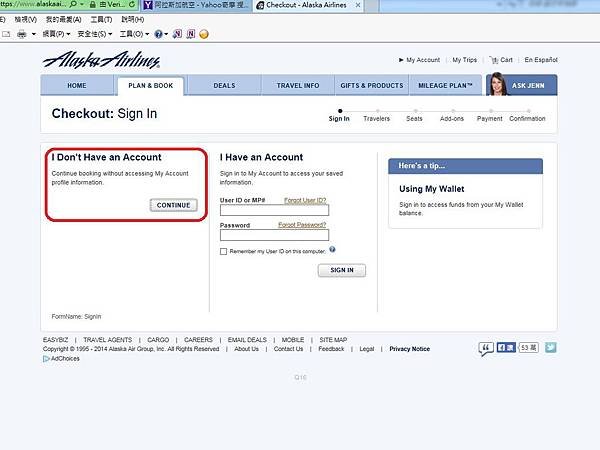Open the 網頁(P) dropdown menu
This screenshot has height=450, width=600.
click(56, 34)
